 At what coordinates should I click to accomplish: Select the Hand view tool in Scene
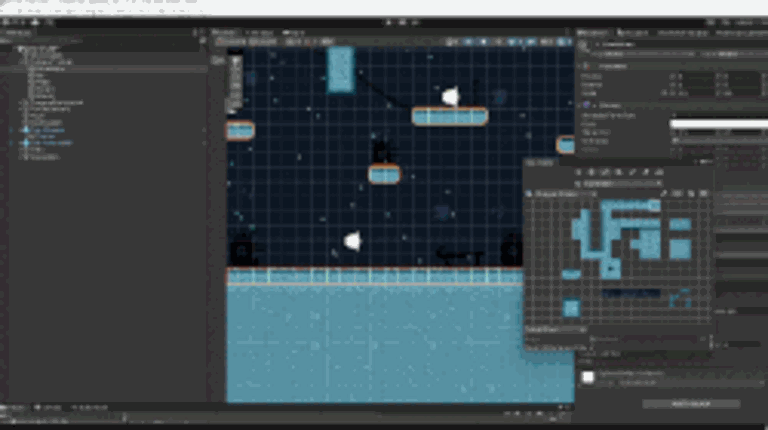pyautogui.click(x=235, y=61)
